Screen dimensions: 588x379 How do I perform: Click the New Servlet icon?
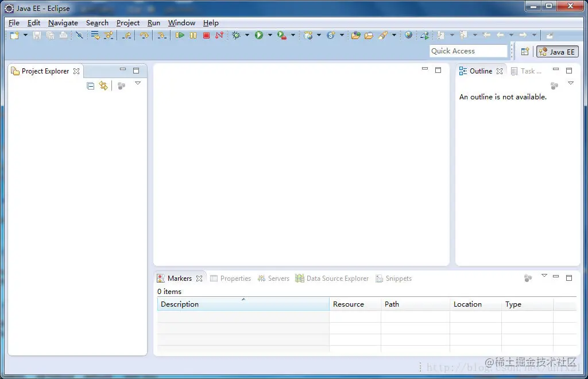point(331,35)
